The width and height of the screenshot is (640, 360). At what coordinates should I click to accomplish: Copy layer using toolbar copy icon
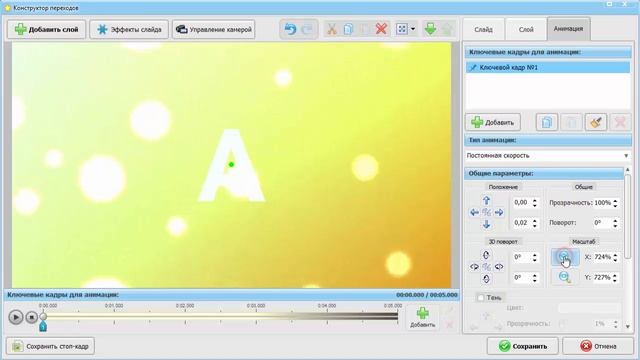click(x=348, y=29)
